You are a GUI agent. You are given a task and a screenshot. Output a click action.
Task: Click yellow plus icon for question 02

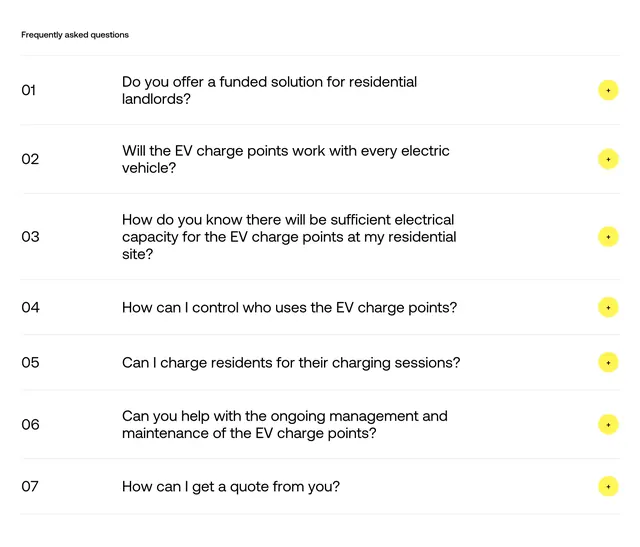point(608,159)
